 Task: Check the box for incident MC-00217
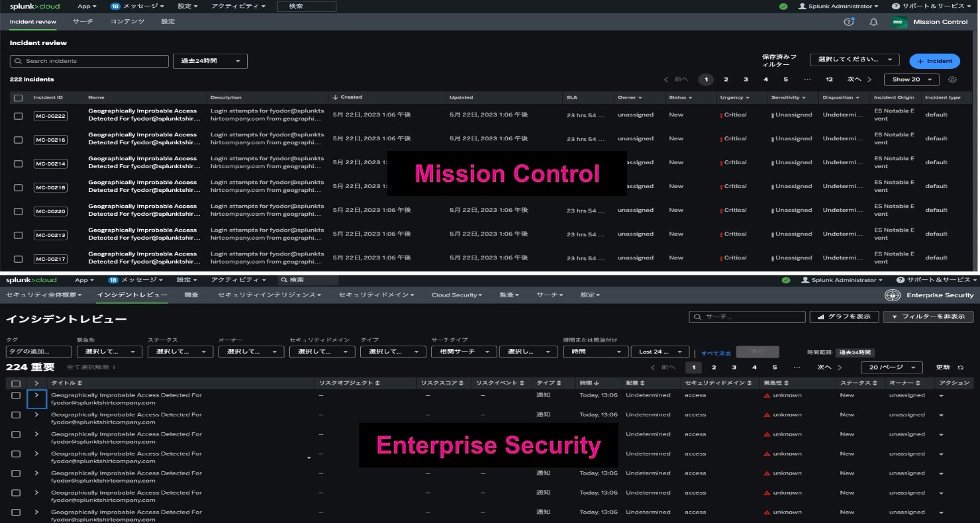19,259
